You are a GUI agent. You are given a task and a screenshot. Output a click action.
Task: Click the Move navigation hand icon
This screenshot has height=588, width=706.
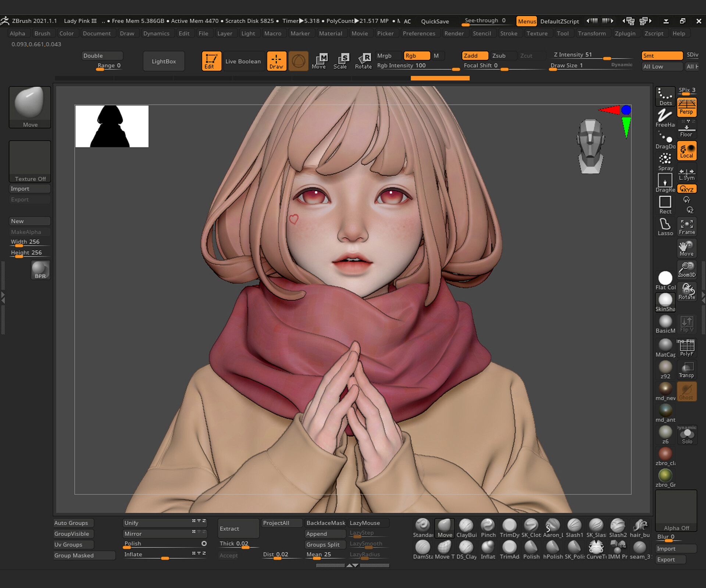tap(687, 248)
